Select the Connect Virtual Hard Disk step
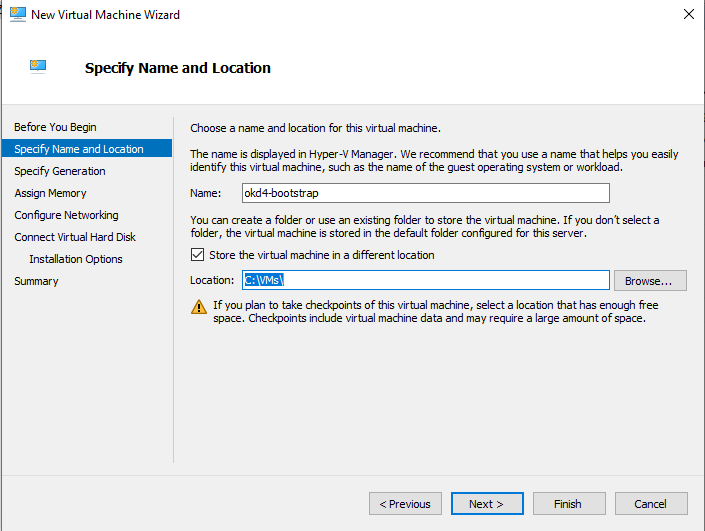The width and height of the screenshot is (705, 531). tap(75, 237)
